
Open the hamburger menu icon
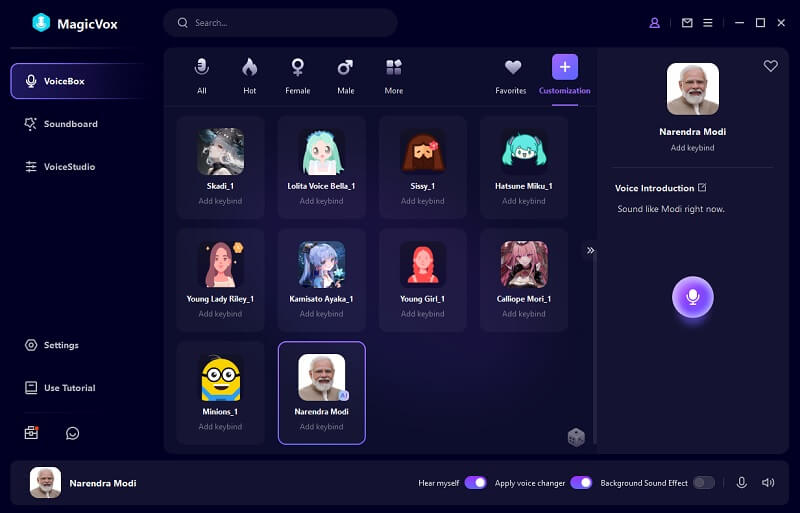(x=708, y=23)
